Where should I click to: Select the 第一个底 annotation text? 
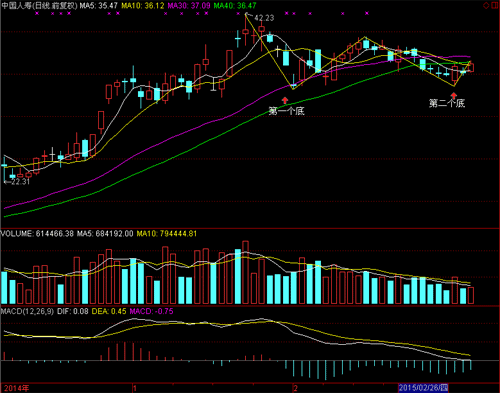coord(287,111)
